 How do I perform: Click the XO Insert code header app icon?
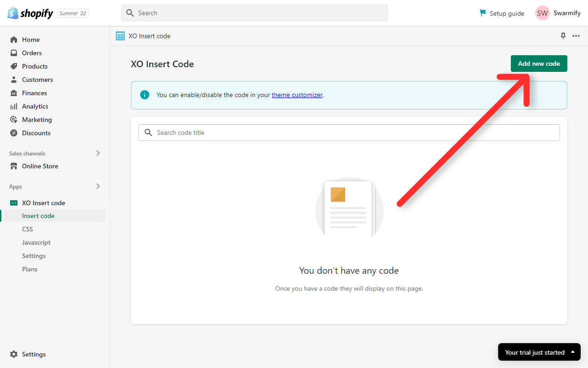[120, 36]
